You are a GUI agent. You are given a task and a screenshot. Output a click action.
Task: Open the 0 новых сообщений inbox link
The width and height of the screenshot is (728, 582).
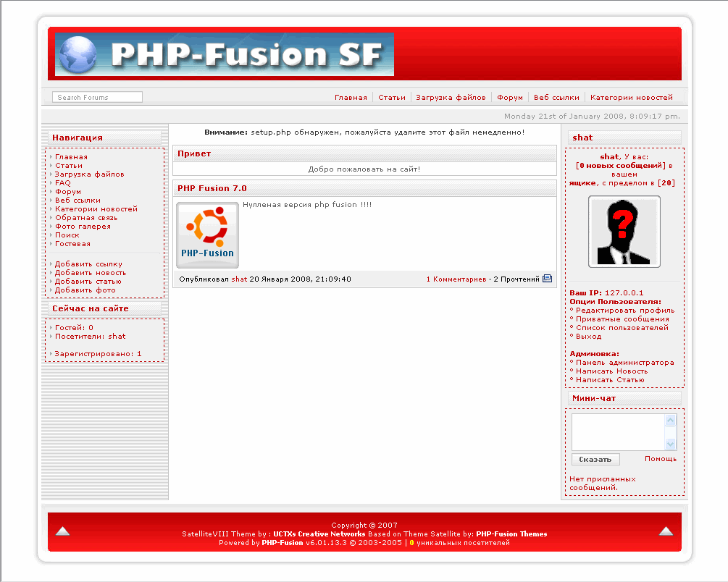coord(621,166)
